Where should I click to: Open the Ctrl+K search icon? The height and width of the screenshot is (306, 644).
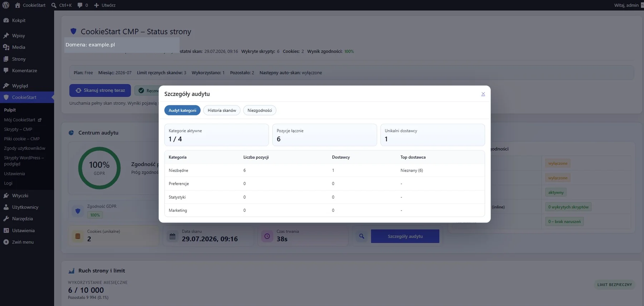pyautogui.click(x=54, y=5)
